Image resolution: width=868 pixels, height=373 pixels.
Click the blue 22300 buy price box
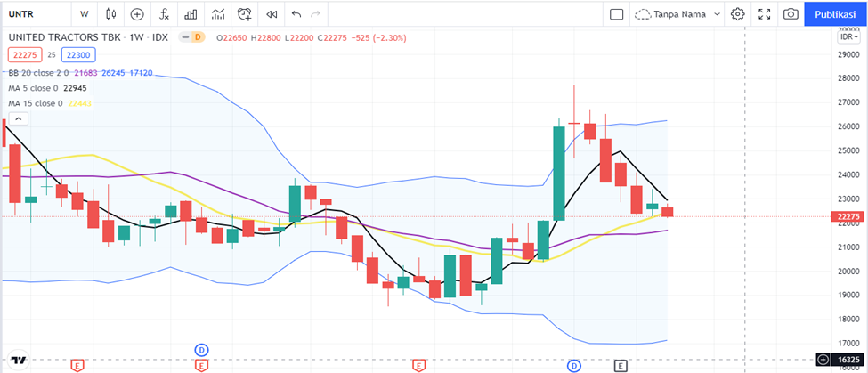coord(78,55)
